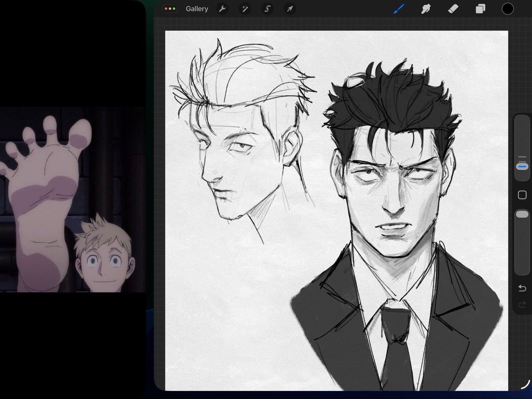Open the black active color picker
The width and height of the screenshot is (532, 399).
tap(508, 8)
